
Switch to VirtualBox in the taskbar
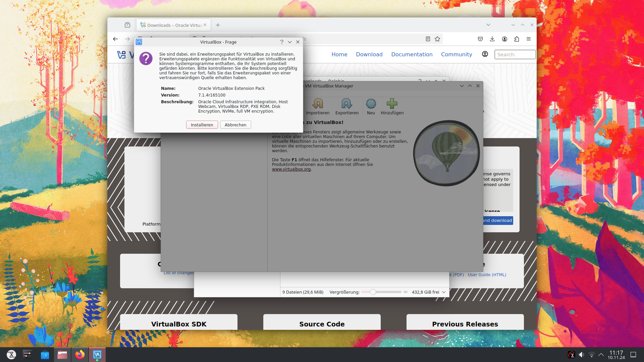click(x=97, y=355)
